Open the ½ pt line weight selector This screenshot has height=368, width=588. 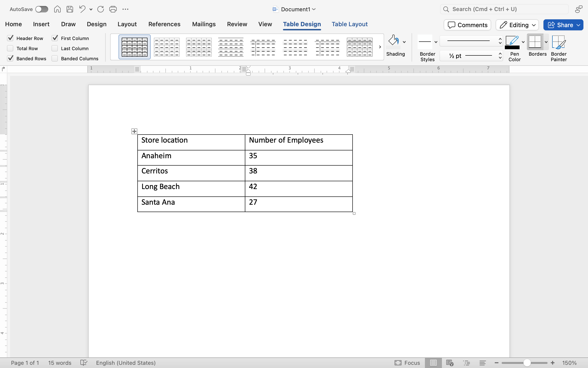(x=471, y=56)
